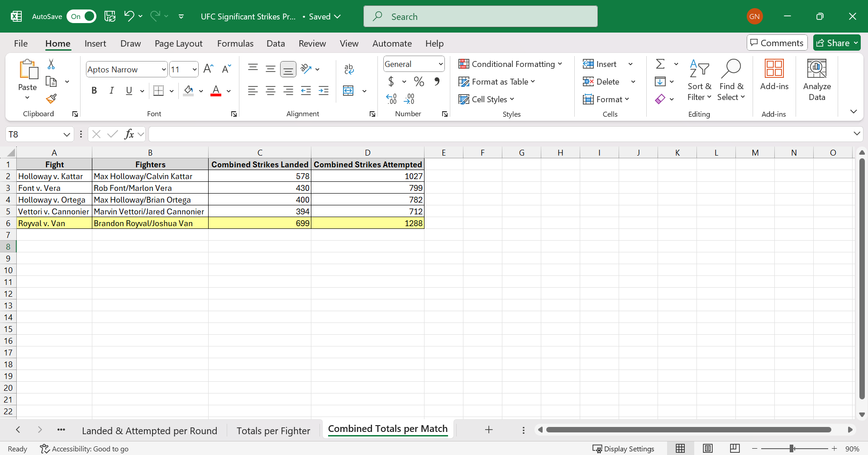The image size is (868, 455).
Task: Toggle Middle Align button
Action: 271,69
